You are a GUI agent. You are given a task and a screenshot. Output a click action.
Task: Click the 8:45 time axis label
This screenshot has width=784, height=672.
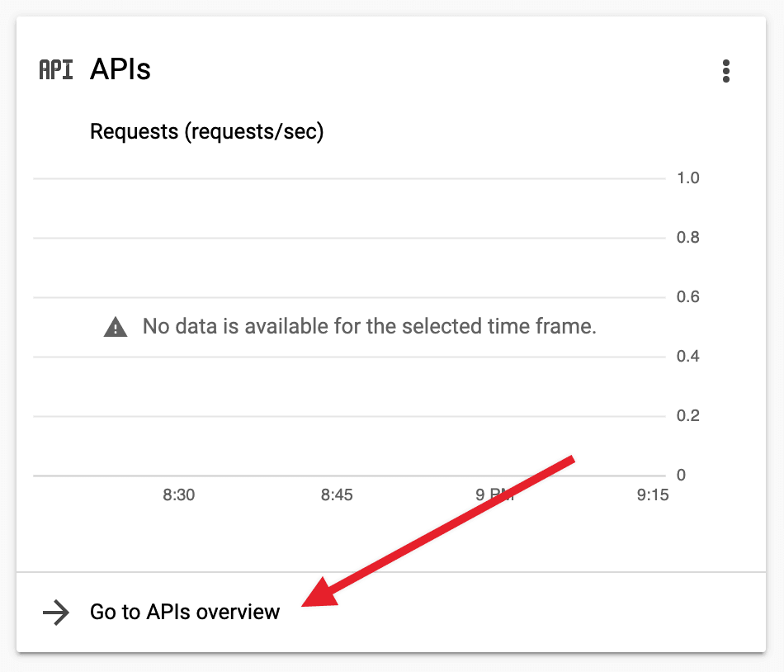point(337,495)
